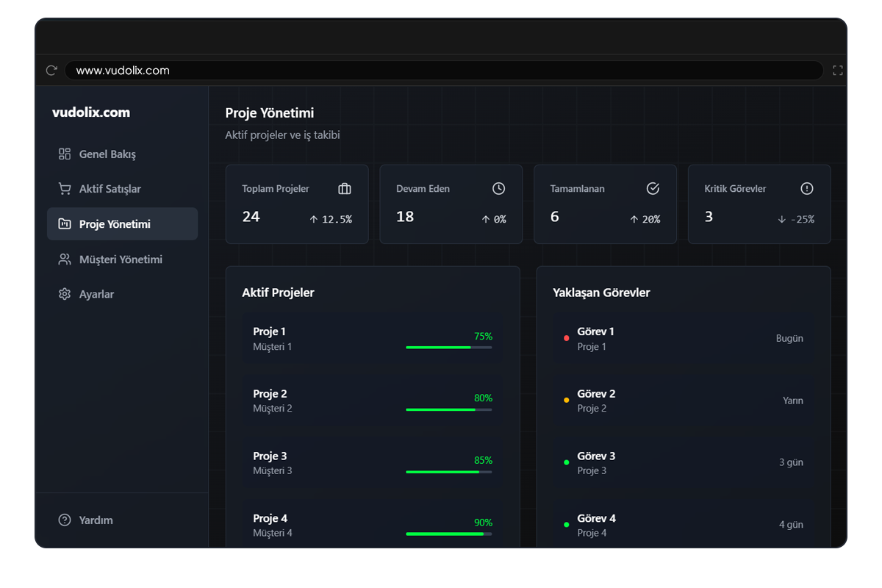Click the question mark Yardım icon
Image resolution: width=882 pixels, height=588 pixels.
tap(65, 520)
